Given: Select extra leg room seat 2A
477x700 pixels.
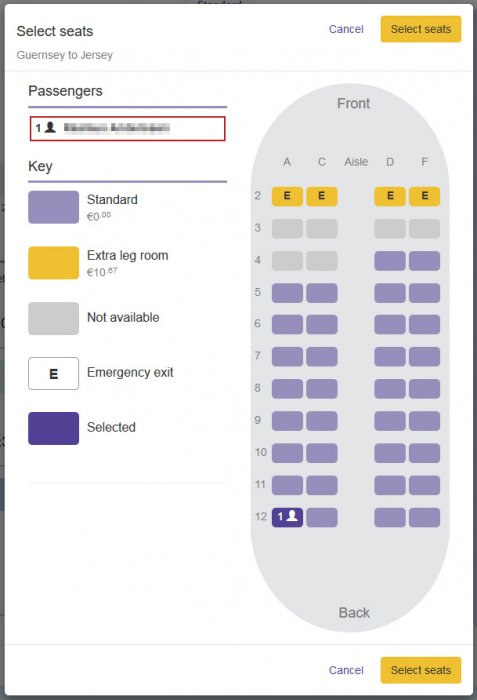Looking at the screenshot, I should click(287, 196).
